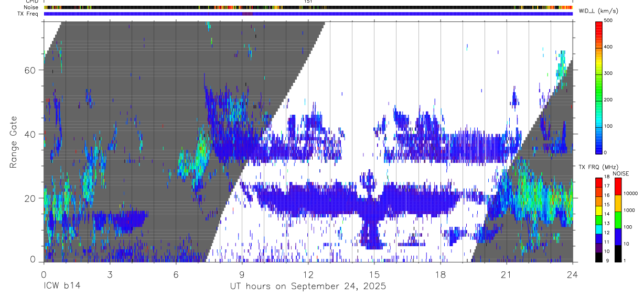Click the '10000' label on the NOISE legend

click(x=630, y=193)
